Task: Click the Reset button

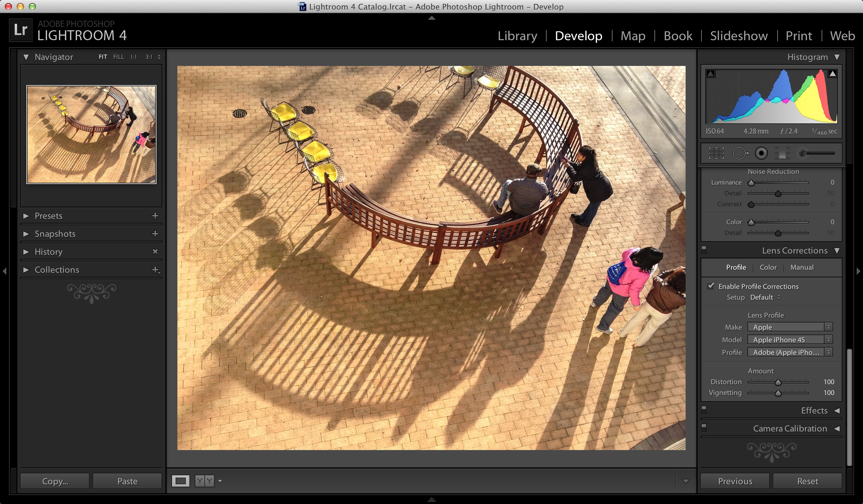Action: pyautogui.click(x=807, y=481)
